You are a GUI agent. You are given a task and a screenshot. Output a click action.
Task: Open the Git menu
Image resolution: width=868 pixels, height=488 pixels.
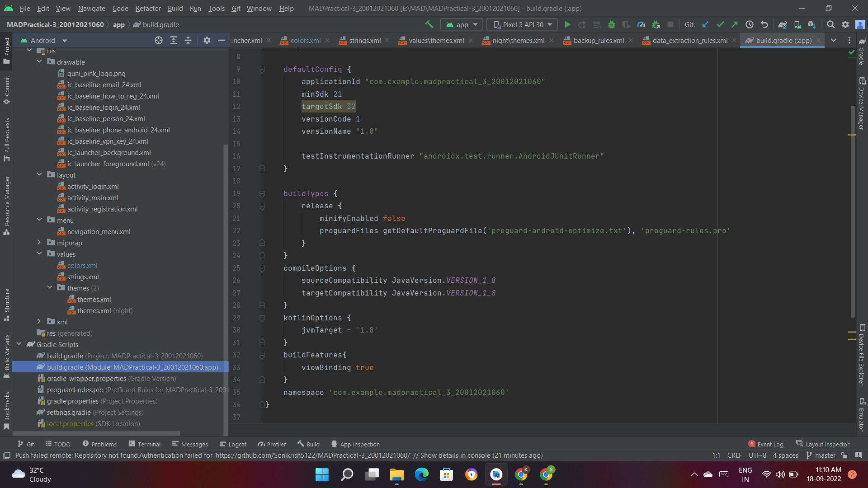(x=236, y=8)
